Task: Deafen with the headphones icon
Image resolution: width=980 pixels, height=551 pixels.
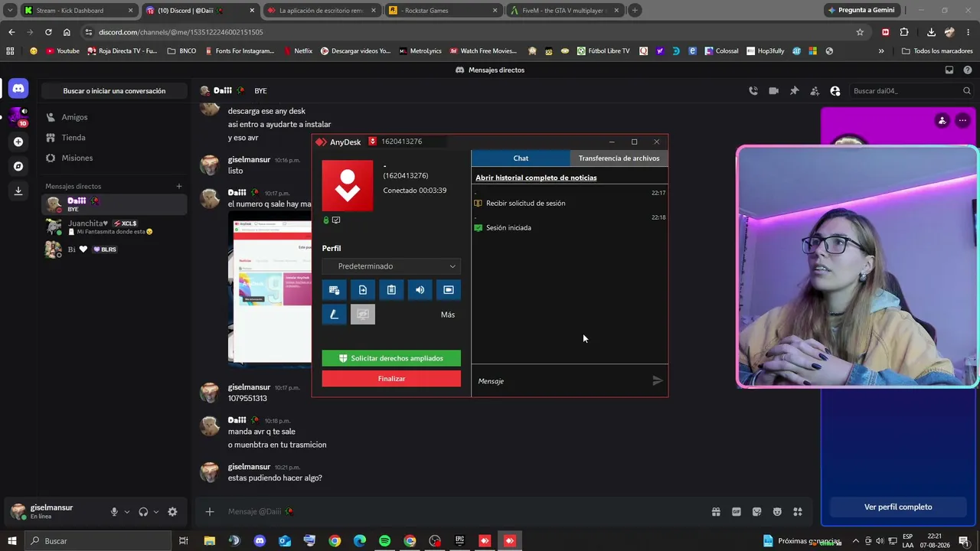Action: point(143,512)
